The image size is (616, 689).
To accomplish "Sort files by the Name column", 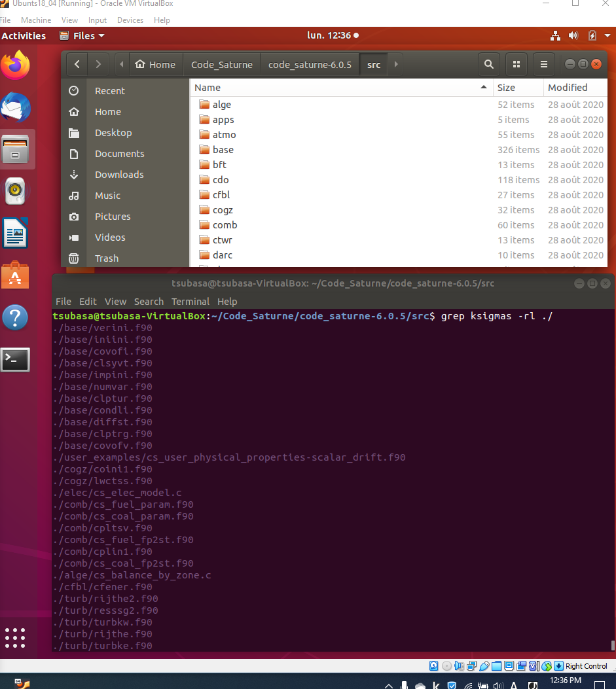I will [x=208, y=88].
